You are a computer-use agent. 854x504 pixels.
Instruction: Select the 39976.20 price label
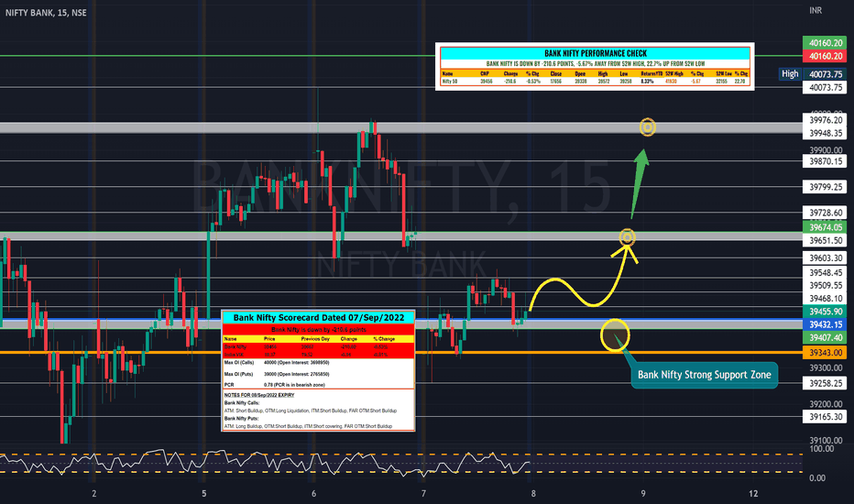pyautogui.click(x=825, y=120)
